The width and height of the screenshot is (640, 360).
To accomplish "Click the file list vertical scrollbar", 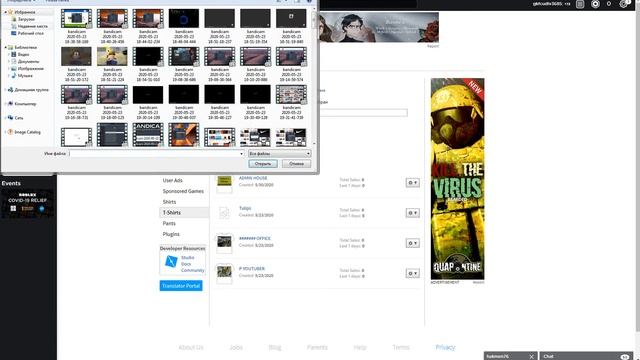I will pyautogui.click(x=314, y=76).
